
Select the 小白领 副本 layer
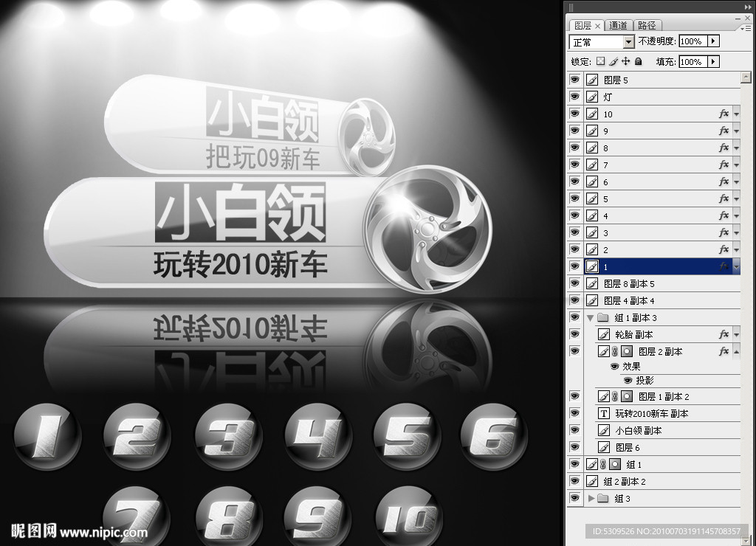(x=639, y=431)
